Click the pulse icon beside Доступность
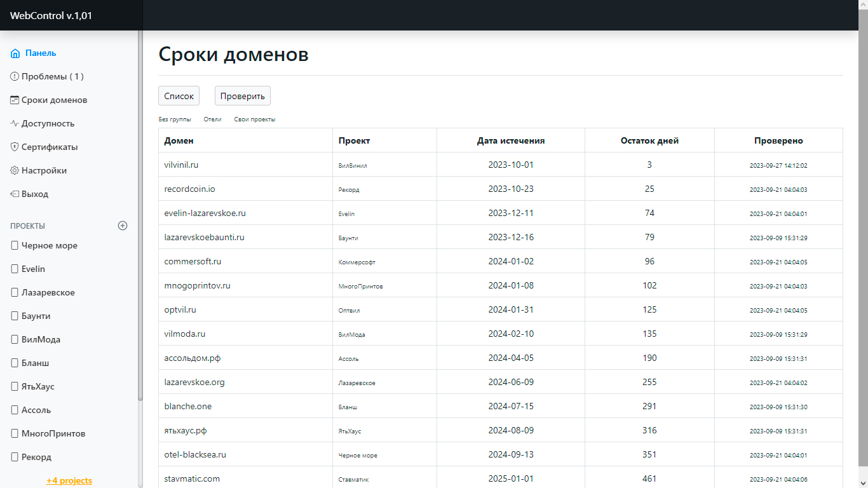This screenshot has height=488, width=868. pos(15,124)
